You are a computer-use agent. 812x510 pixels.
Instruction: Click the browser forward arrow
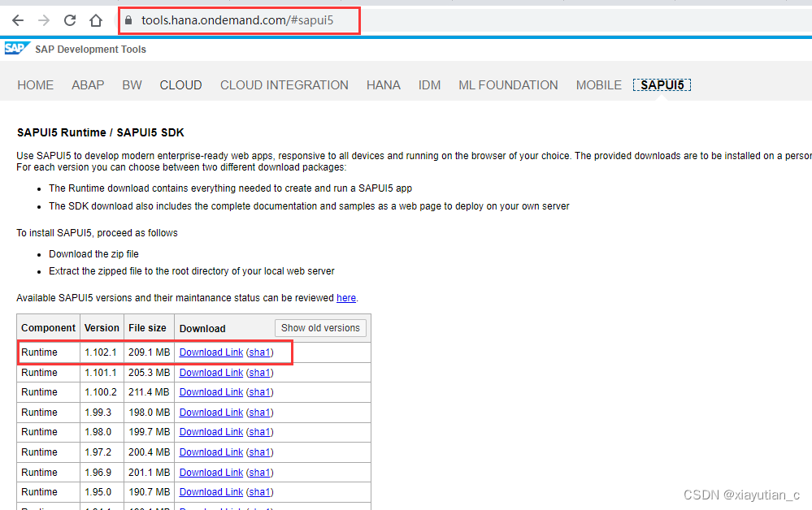(x=44, y=20)
